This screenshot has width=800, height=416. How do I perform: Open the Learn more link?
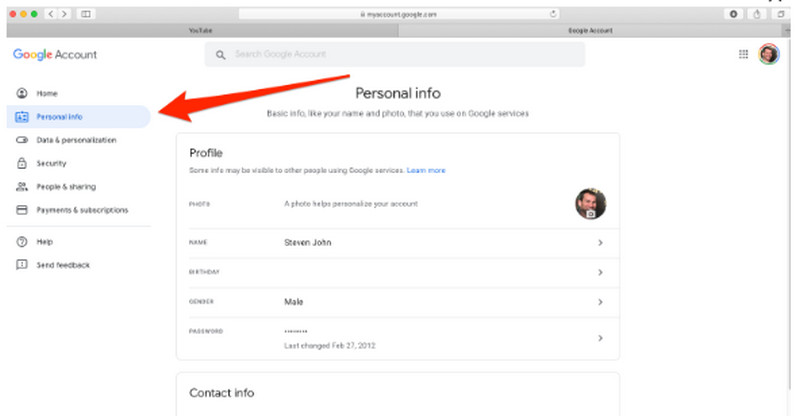click(426, 171)
